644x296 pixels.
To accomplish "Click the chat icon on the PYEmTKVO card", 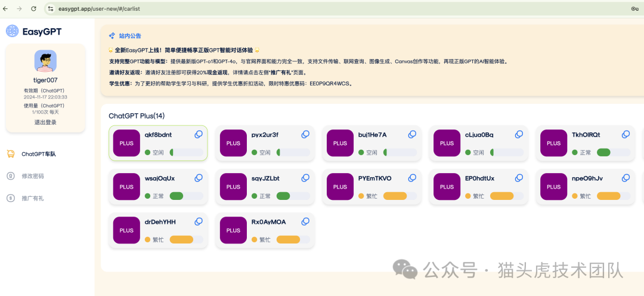I will pyautogui.click(x=412, y=178).
